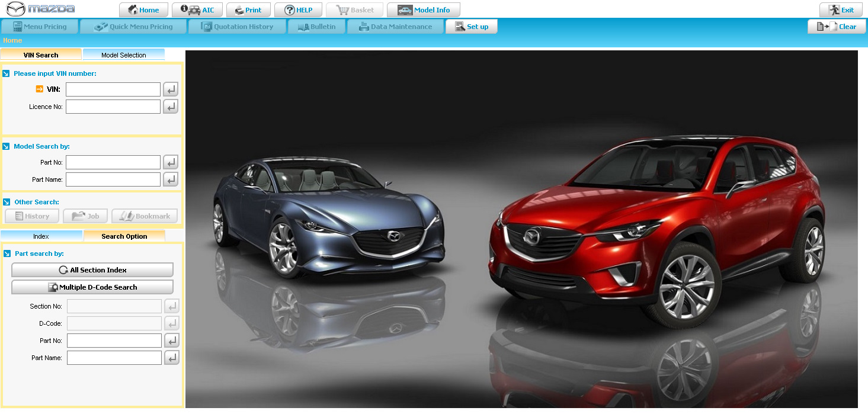Submit Model Search Part No enter icon
The width and height of the screenshot is (868, 414).
pyautogui.click(x=171, y=162)
